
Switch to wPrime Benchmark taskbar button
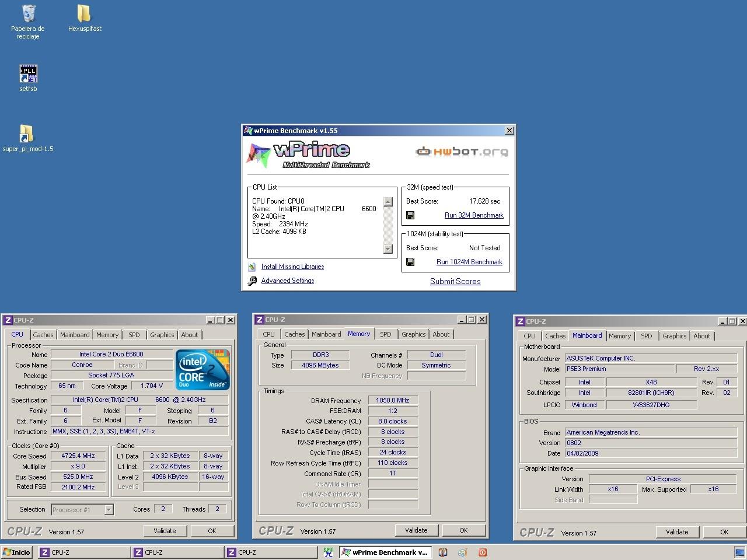point(386,552)
